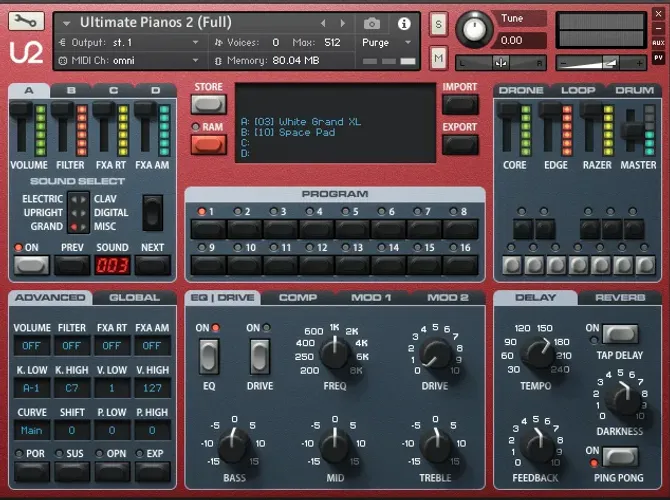Open the LOOP tab
Image resolution: width=670 pixels, height=500 pixels.
click(578, 90)
